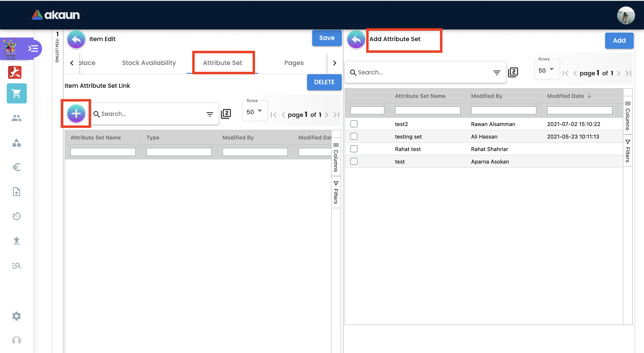Switch to the Pages tab
644x353 pixels.
pyautogui.click(x=294, y=63)
